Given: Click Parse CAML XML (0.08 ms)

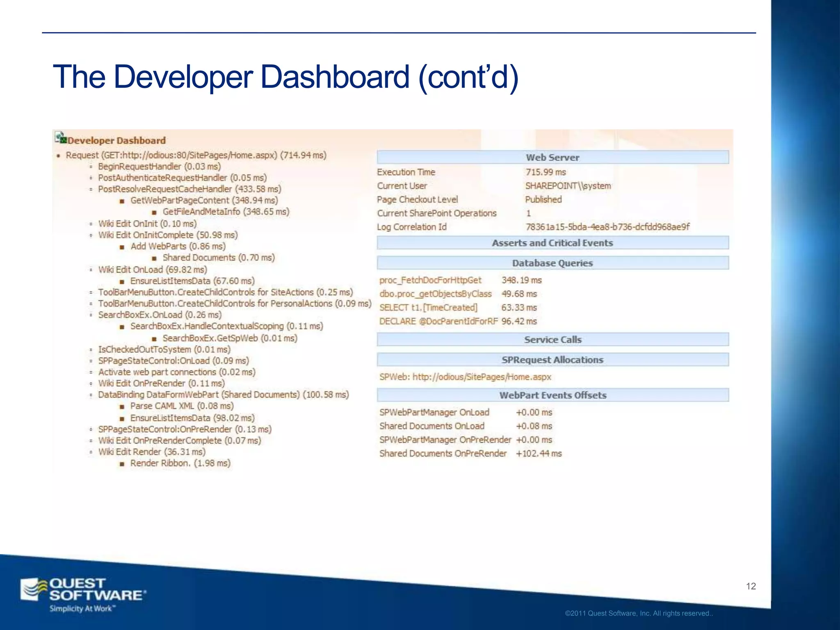Looking at the screenshot, I should (x=182, y=406).
